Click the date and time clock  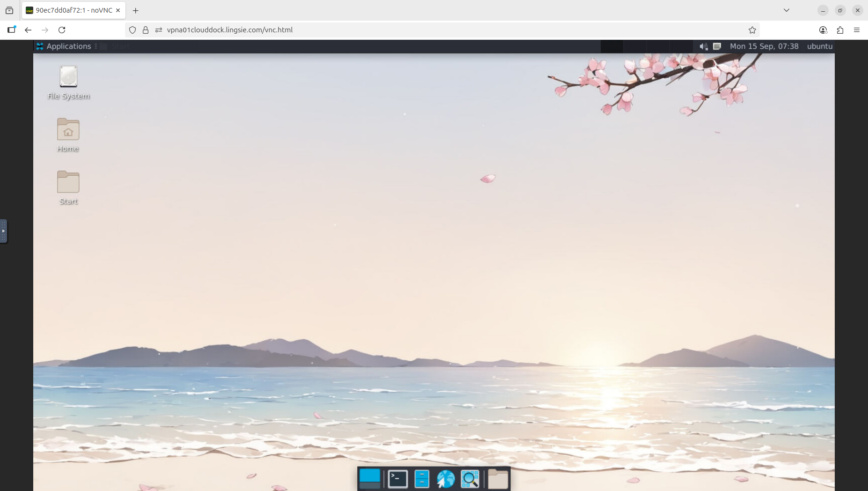tap(764, 46)
